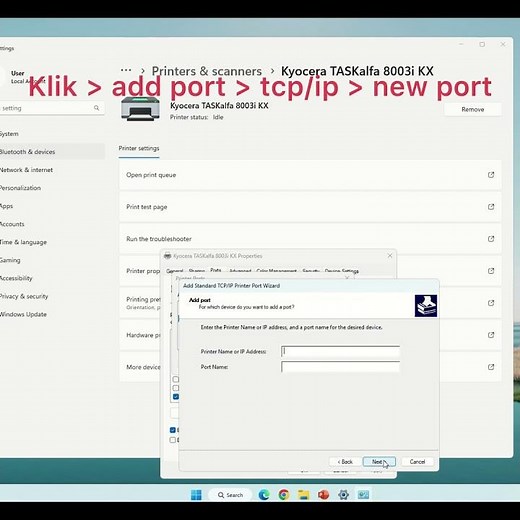Screen dimensions: 520x520
Task: Launch Microsoft Edge from the taskbar
Action: 264,495
